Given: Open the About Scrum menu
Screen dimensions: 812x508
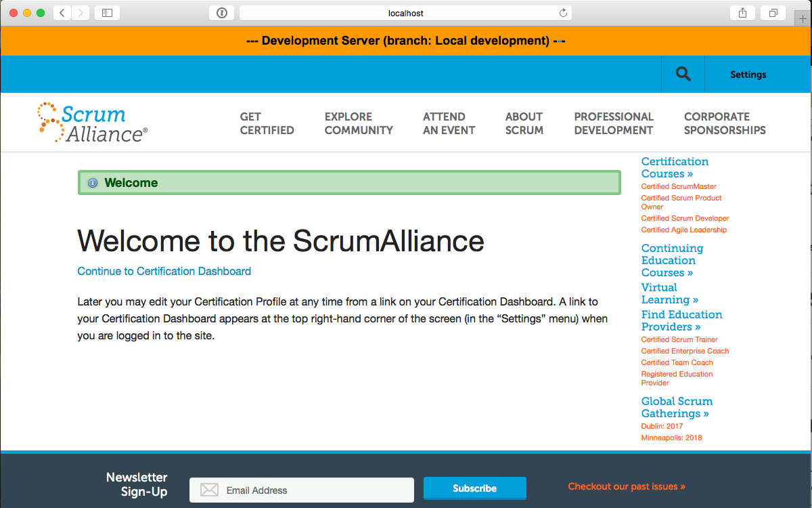Looking at the screenshot, I should 524,123.
